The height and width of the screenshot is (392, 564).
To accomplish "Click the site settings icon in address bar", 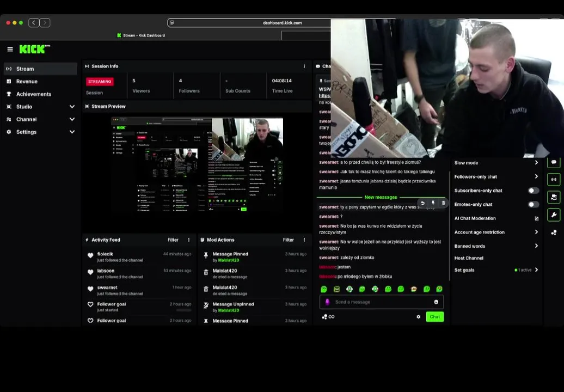I will click(172, 23).
